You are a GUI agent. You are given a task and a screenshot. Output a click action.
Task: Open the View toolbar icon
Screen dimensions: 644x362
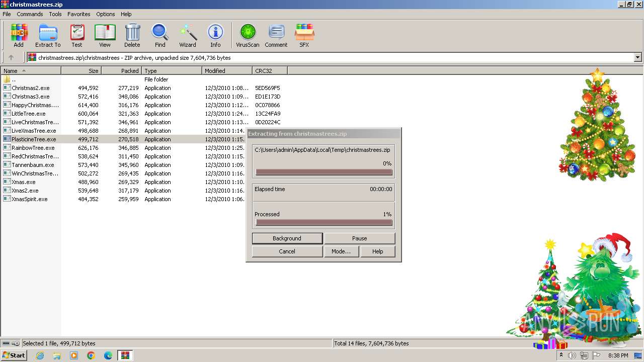point(105,36)
